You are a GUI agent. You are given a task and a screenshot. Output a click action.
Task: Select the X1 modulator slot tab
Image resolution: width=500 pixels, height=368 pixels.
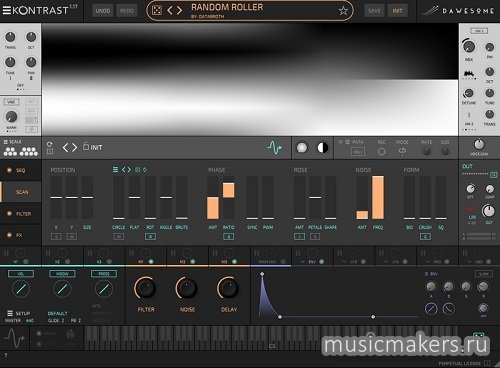[x=21, y=257]
